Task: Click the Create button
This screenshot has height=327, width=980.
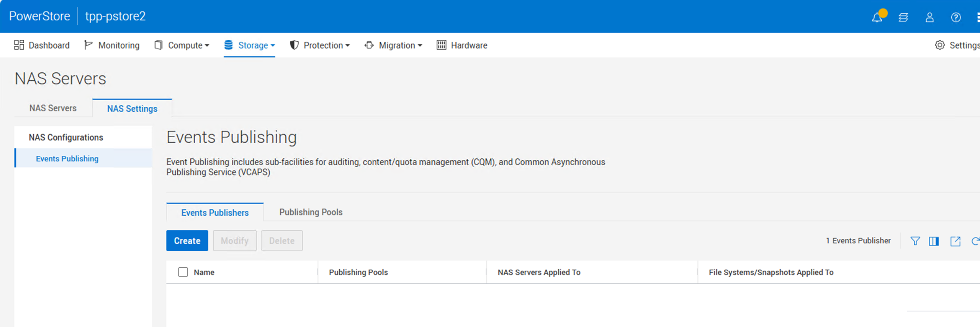Action: pyautogui.click(x=187, y=241)
